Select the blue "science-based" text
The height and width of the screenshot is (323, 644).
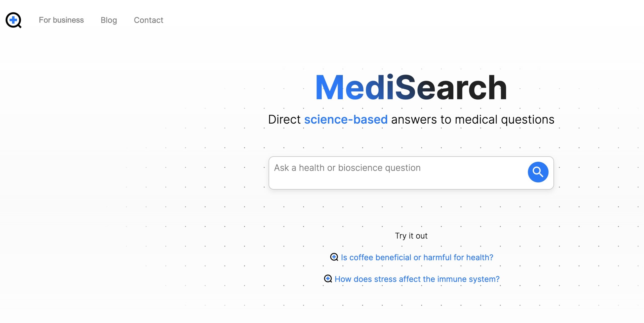tap(346, 120)
